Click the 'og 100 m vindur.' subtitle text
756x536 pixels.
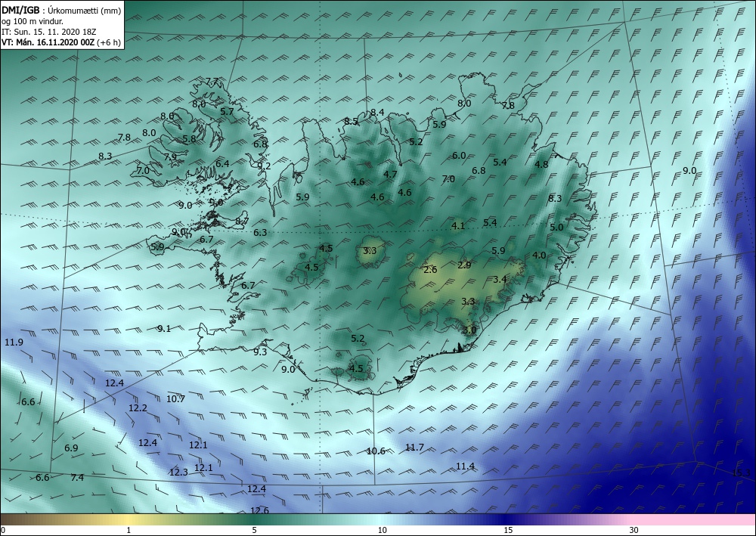(33, 21)
